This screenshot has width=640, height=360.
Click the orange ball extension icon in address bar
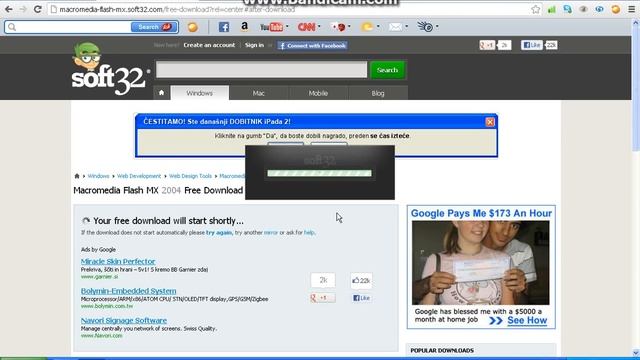point(616,9)
